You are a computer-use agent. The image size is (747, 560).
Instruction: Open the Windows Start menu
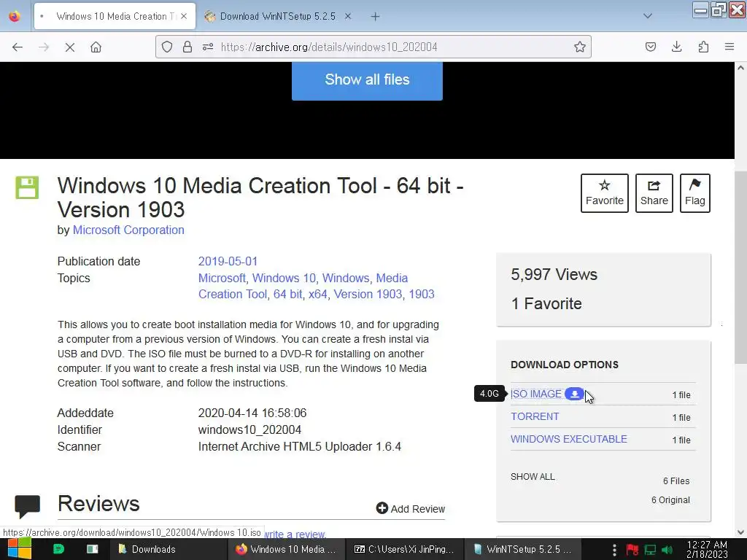coord(20,549)
